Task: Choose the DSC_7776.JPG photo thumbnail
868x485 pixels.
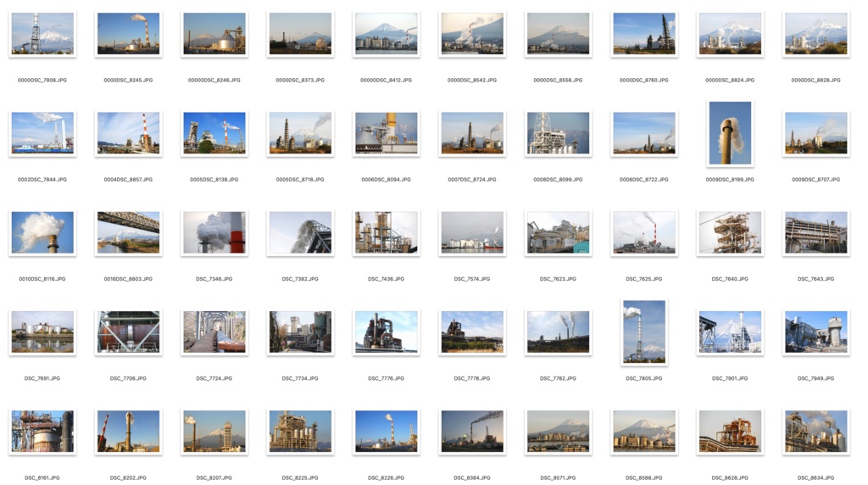Action: tap(387, 332)
